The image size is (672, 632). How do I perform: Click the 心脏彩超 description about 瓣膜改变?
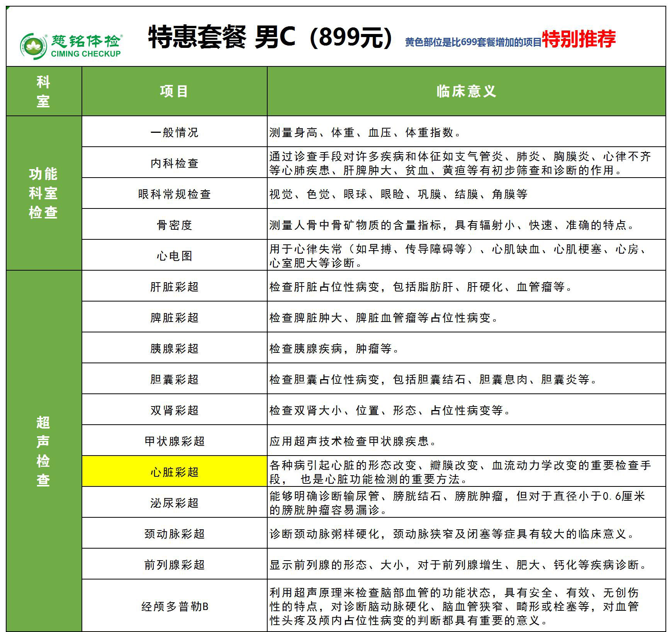(460, 472)
